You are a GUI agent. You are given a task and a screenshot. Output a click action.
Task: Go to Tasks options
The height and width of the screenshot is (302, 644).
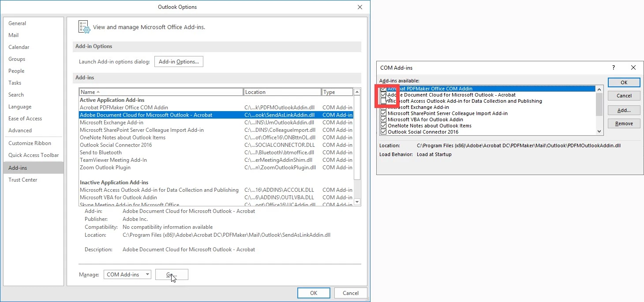point(34,83)
